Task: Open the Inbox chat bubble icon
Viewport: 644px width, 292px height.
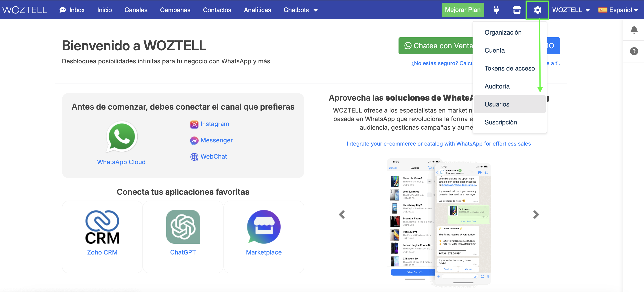Action: (63, 10)
